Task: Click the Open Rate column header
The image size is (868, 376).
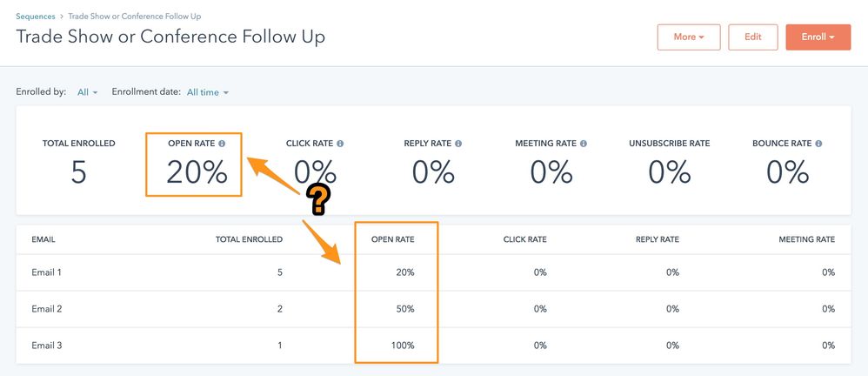Action: 392,239
